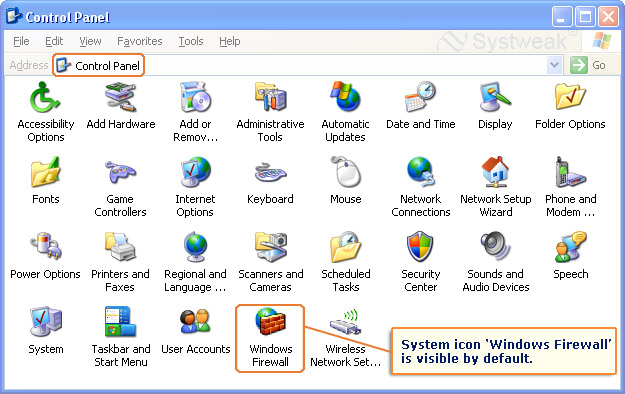The width and height of the screenshot is (625, 394).
Task: Open Scanners and Cameras icon
Action: point(270,246)
